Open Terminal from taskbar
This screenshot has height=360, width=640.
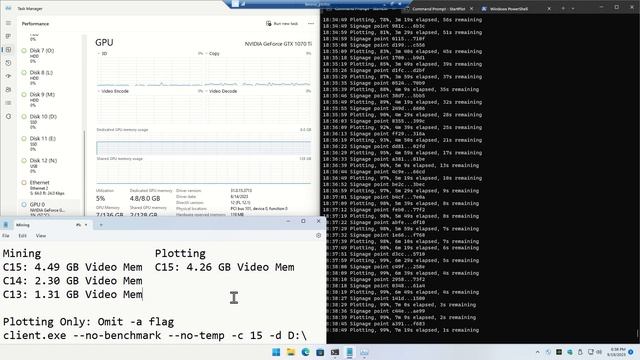[x=335, y=352]
